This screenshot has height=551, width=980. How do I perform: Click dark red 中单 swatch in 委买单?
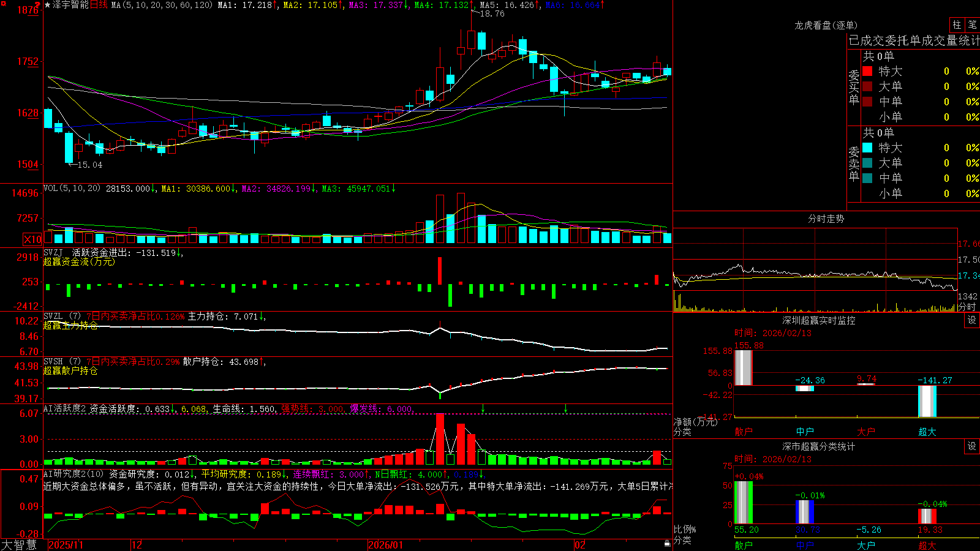[867, 102]
